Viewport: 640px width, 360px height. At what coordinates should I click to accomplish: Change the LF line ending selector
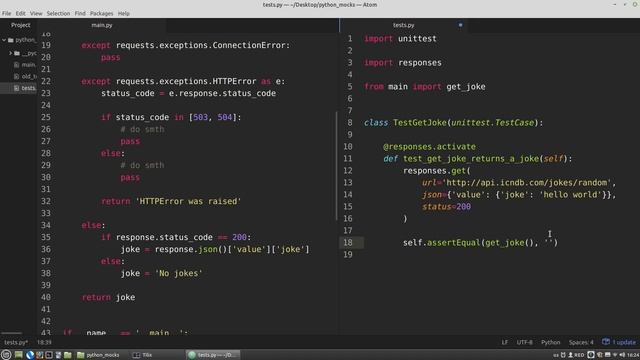tap(504, 342)
